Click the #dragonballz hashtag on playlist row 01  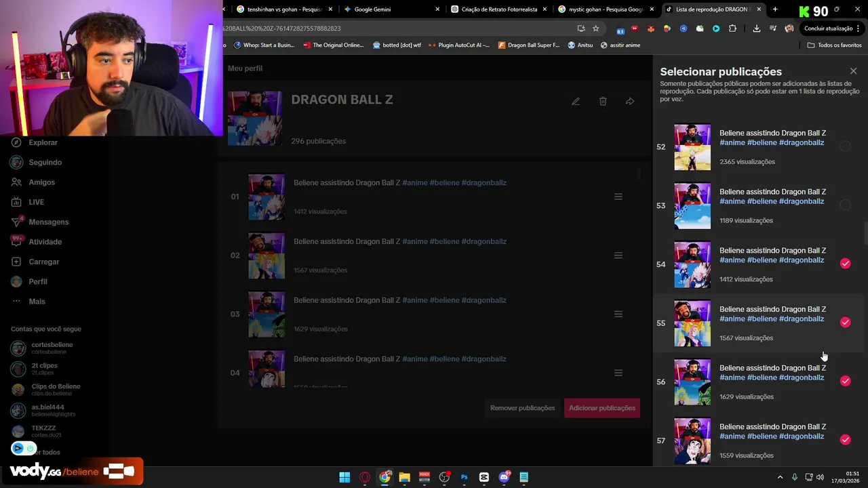pyautogui.click(x=484, y=183)
